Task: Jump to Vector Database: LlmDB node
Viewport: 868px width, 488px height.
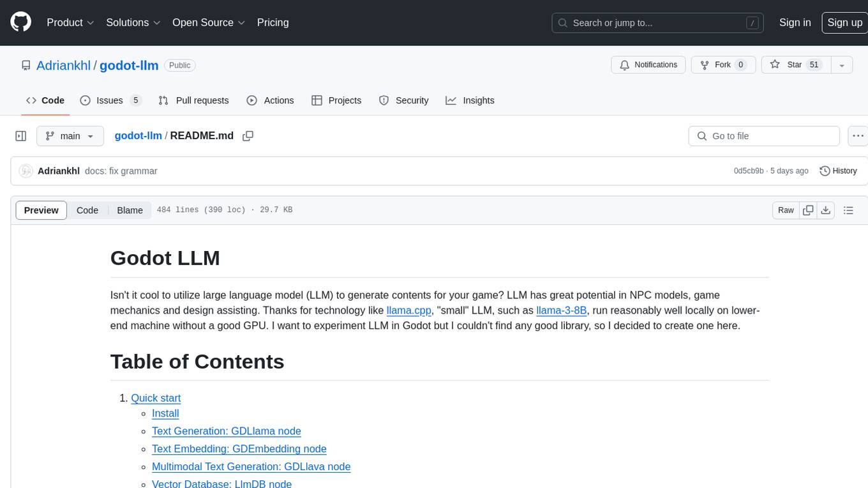Action: point(222,484)
